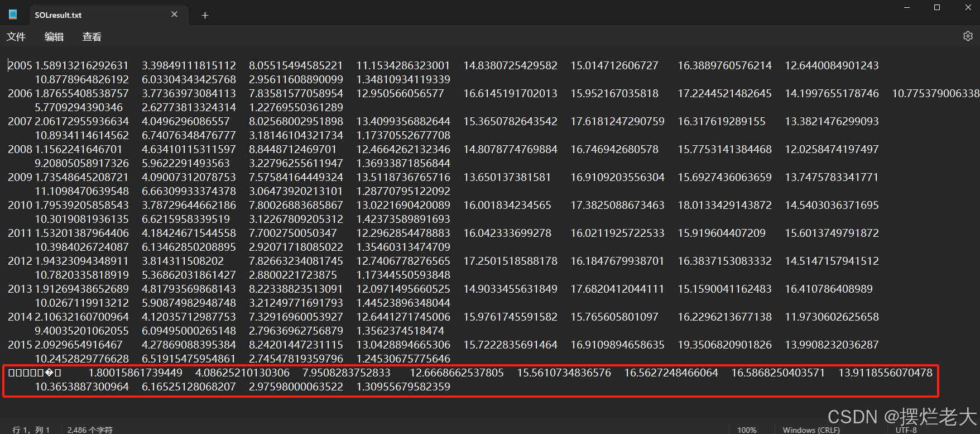Click value 17.6820412044111
Viewport: 980px width, 434px height.
(617, 289)
